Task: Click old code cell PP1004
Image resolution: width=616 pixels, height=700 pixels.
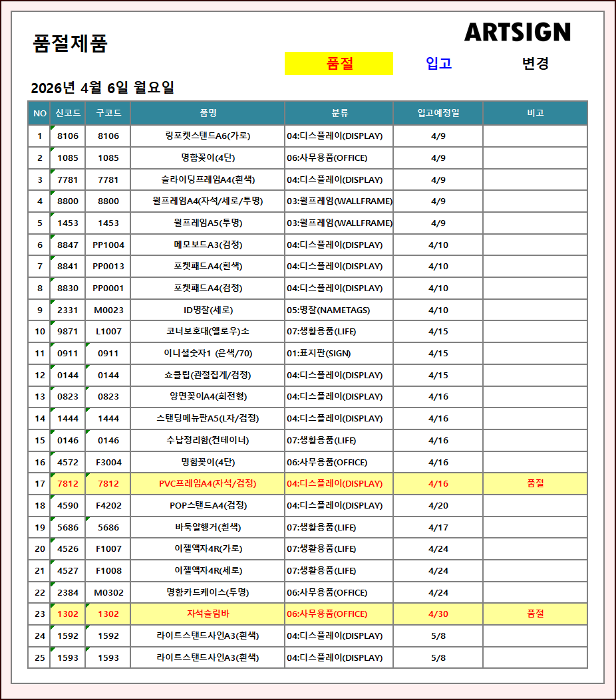Action: [108, 245]
